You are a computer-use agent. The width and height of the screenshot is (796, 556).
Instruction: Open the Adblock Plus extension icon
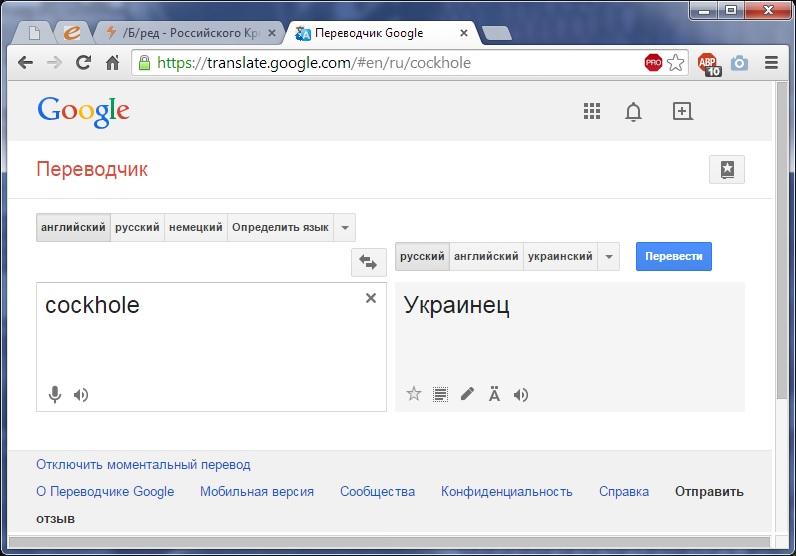click(709, 64)
